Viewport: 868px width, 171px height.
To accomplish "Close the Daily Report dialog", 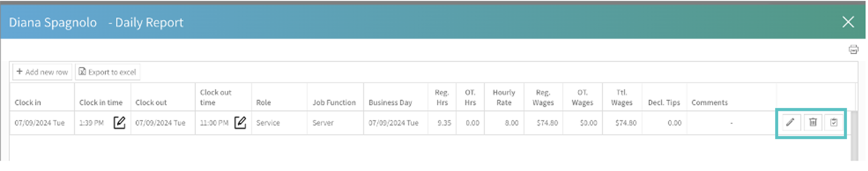I will (848, 22).
